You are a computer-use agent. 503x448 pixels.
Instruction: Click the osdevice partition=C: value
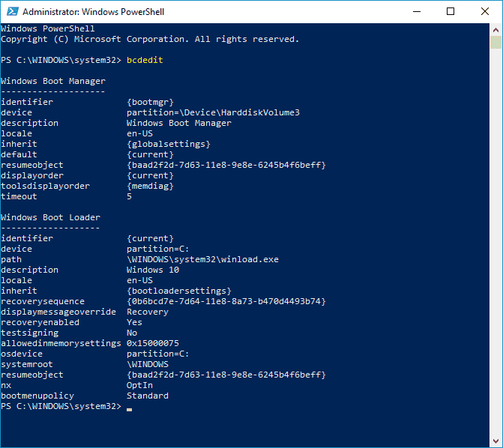[x=158, y=354]
